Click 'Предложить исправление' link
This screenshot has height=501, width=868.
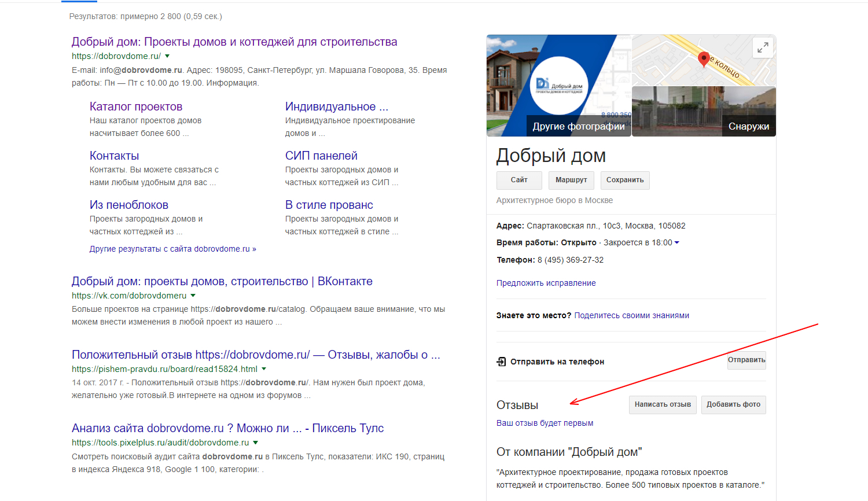point(546,283)
